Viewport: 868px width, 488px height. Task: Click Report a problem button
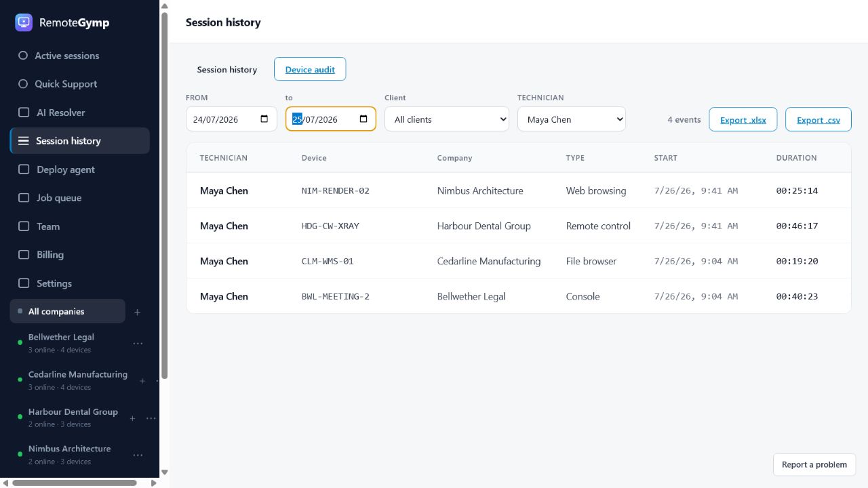tap(814, 464)
